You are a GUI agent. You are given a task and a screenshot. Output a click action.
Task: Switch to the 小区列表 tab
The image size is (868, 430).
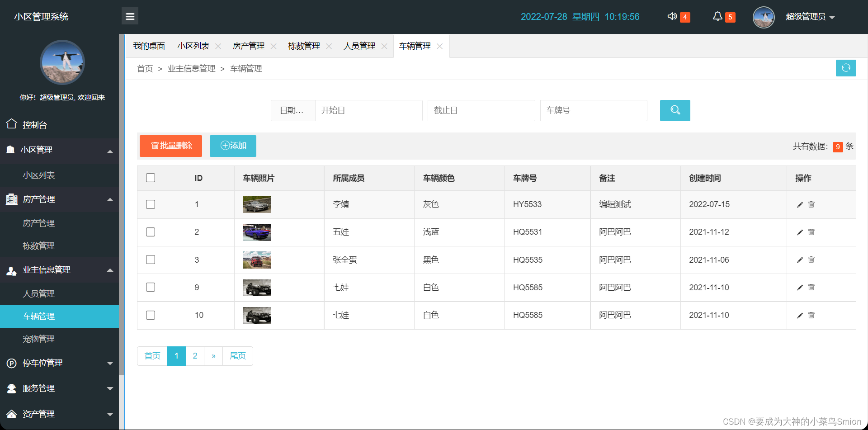(x=193, y=46)
